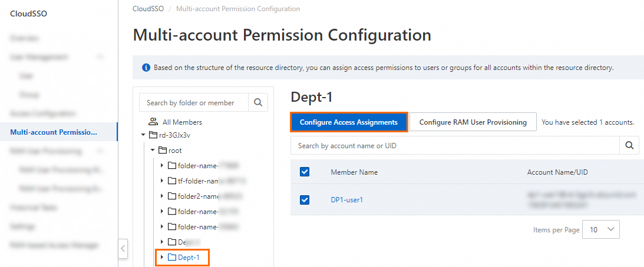
Task: Open Multi-account Permission menu item in sidebar
Action: (54, 132)
